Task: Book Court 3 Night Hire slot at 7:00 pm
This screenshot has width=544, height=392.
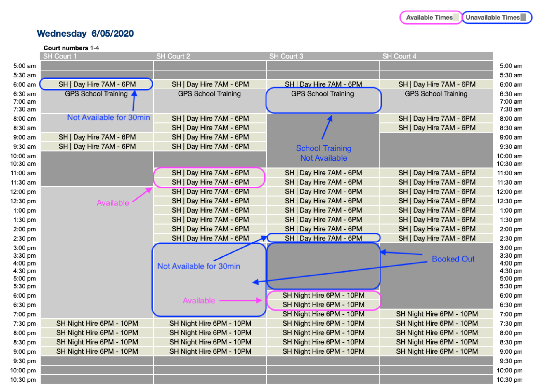Action: (323, 314)
